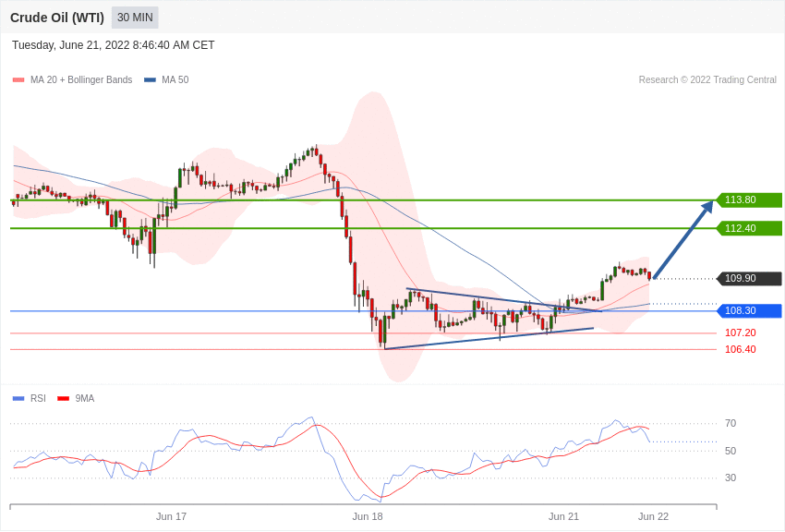Toggle the MA 20 + Bollinger Bands legend label
Viewport: 785px width, 532px height.
[81, 80]
